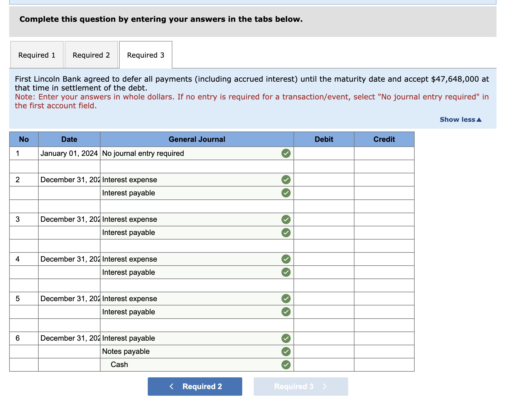Viewport: 532px width, 404px height.
Task: Click Debit cell for Notes payable row
Action: click(324, 352)
